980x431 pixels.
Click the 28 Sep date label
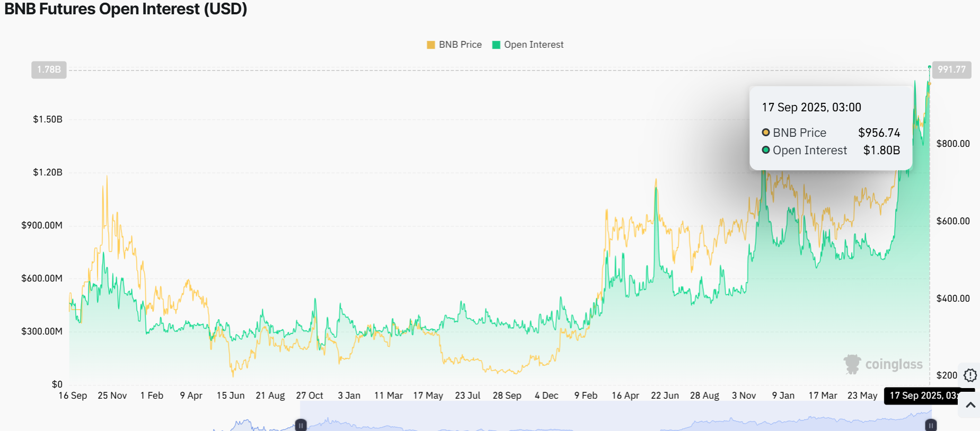click(x=507, y=395)
